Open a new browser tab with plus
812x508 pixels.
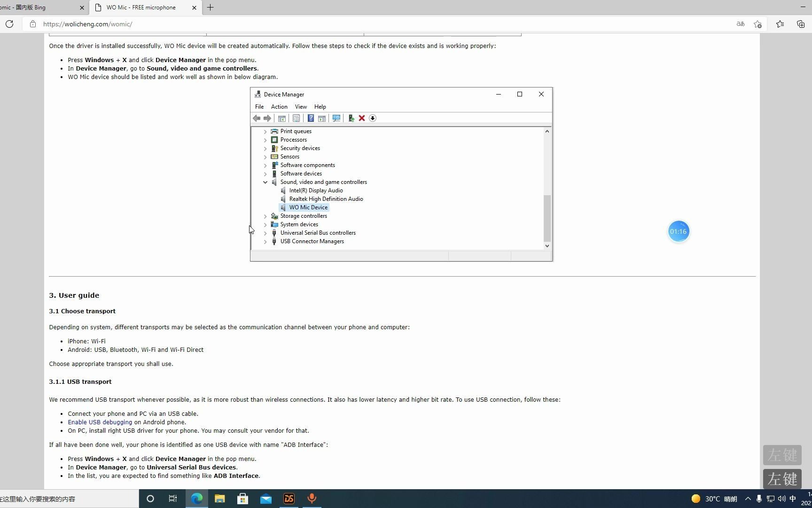[x=210, y=8]
